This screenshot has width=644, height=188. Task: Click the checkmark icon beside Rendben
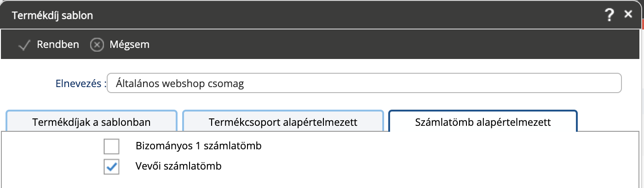[24, 45]
